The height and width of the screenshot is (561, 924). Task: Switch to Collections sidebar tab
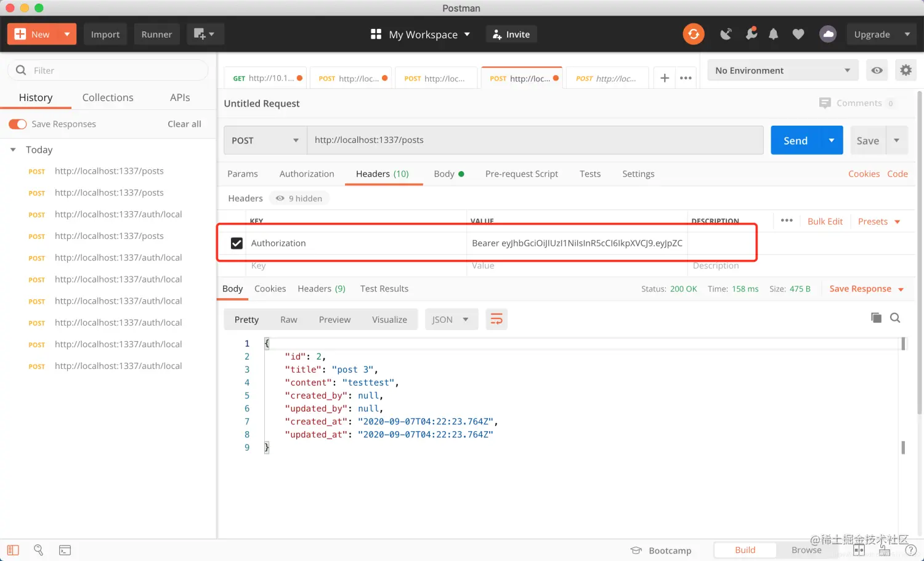coord(108,97)
